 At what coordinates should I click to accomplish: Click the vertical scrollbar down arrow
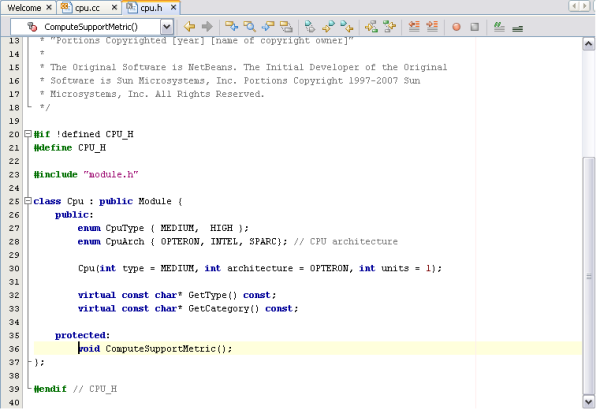[x=589, y=402]
